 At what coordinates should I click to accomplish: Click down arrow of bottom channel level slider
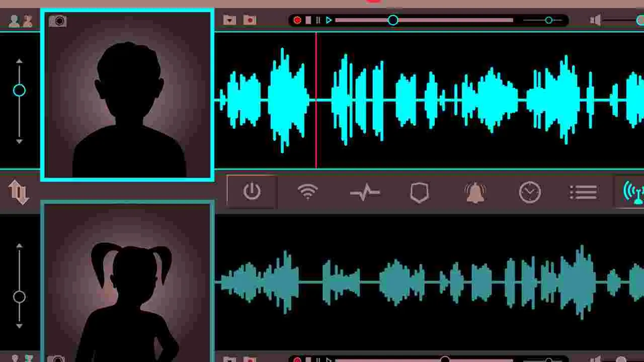pyautogui.click(x=19, y=326)
